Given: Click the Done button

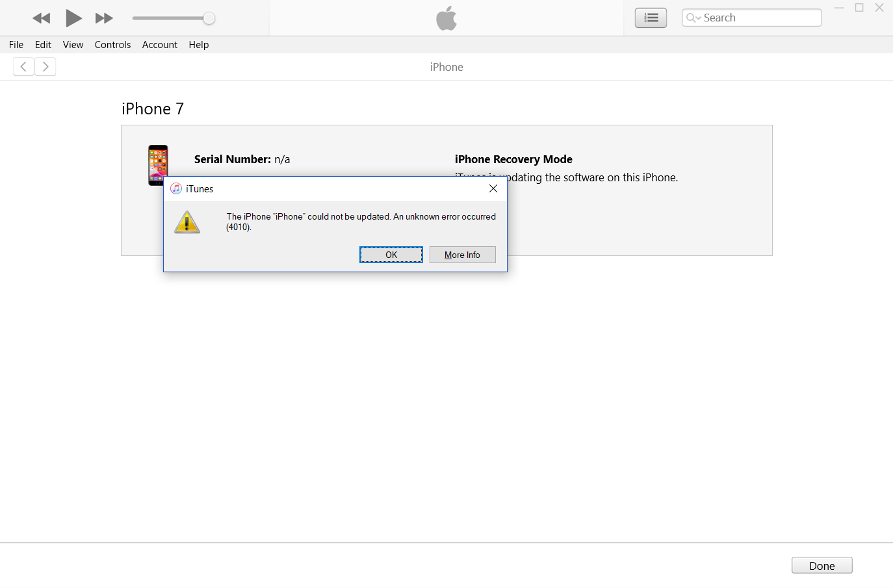Looking at the screenshot, I should pyautogui.click(x=822, y=565).
